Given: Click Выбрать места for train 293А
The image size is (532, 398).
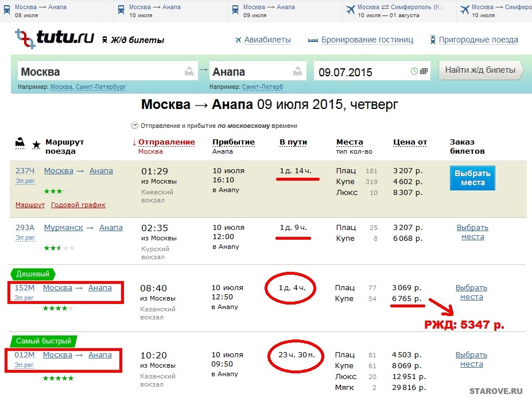Looking at the screenshot, I should [x=472, y=232].
